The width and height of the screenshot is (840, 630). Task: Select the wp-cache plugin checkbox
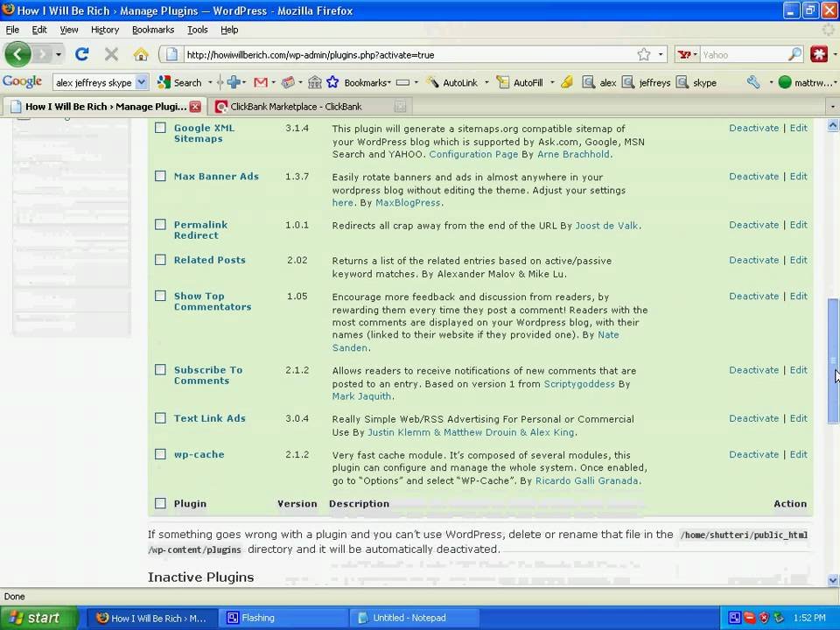(x=160, y=454)
